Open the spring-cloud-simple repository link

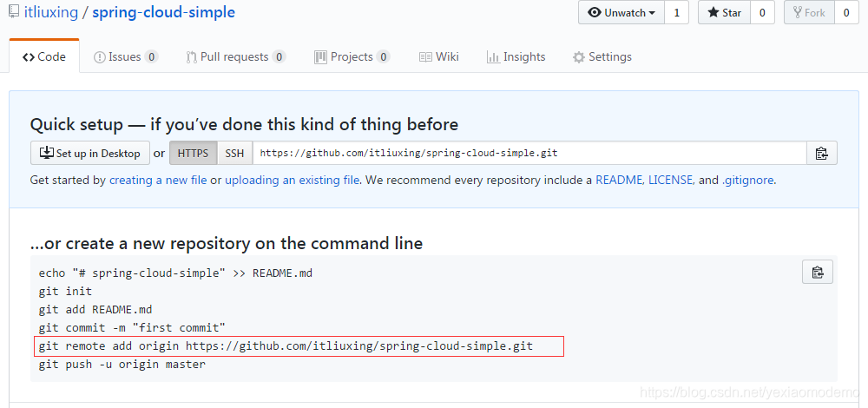(163, 12)
